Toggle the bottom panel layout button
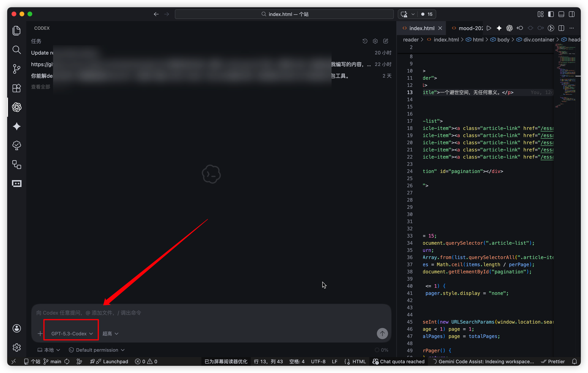Image resolution: width=588 pixels, height=373 pixels. [x=561, y=14]
